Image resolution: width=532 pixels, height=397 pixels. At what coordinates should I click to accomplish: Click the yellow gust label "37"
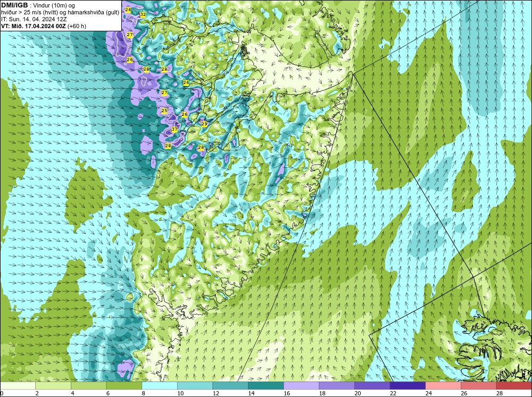tap(174, 129)
